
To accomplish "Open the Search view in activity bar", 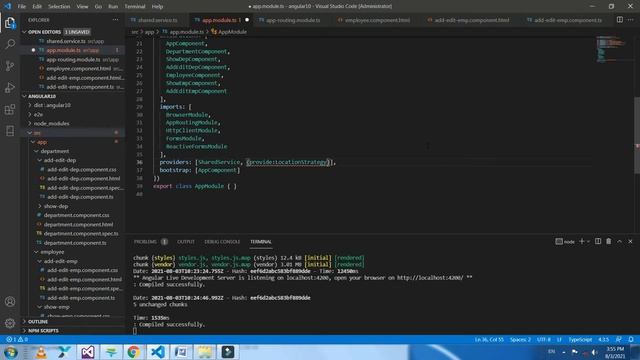I will [x=10, y=44].
